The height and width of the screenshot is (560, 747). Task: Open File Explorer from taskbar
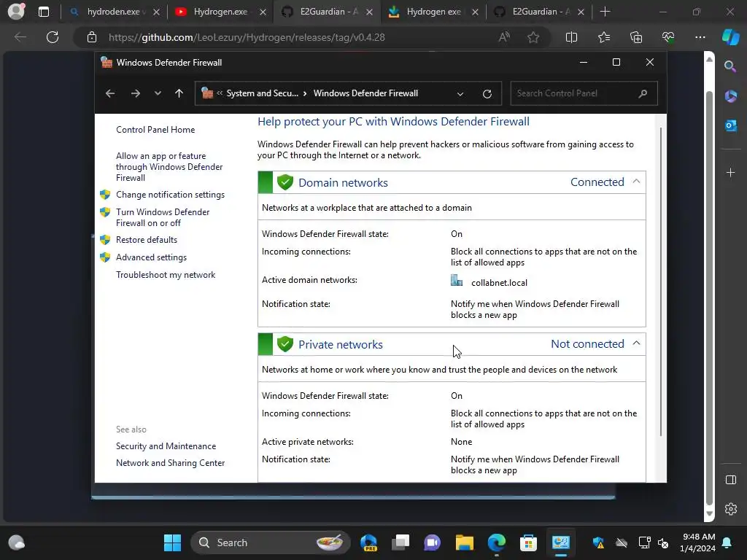click(x=465, y=542)
